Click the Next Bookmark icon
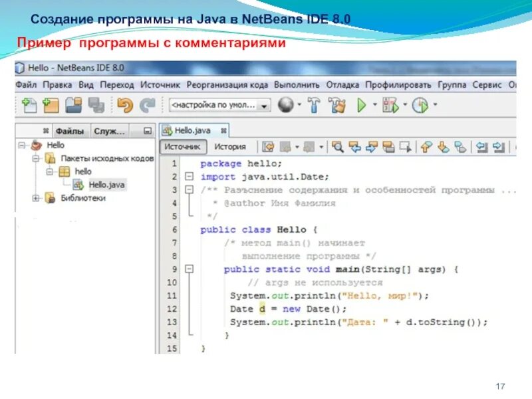532x399 pixels. [444, 147]
